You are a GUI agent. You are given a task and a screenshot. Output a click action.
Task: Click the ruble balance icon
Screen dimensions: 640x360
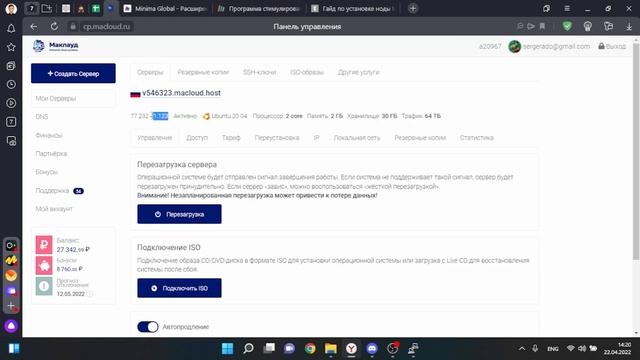click(44, 245)
